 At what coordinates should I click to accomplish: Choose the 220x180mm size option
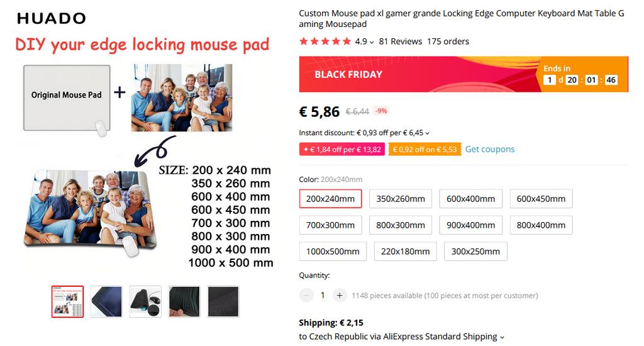[406, 251]
